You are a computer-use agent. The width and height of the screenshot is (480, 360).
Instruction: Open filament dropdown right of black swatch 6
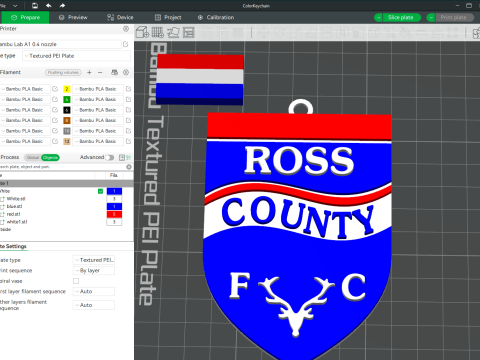coord(98,110)
